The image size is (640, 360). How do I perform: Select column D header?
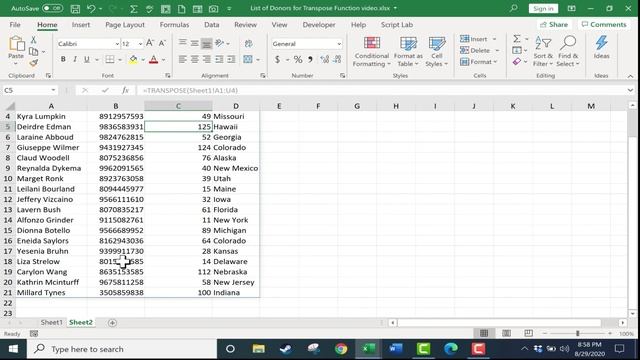tap(236, 106)
